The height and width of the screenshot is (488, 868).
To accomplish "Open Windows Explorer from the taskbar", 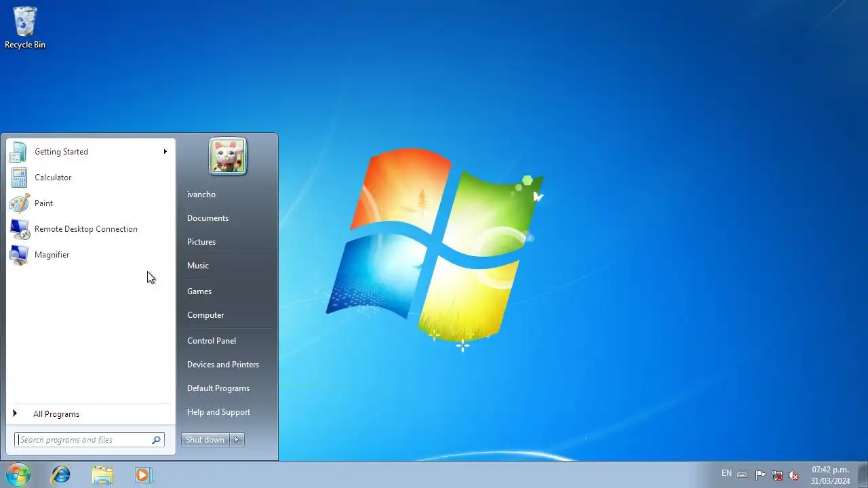I will click(102, 475).
